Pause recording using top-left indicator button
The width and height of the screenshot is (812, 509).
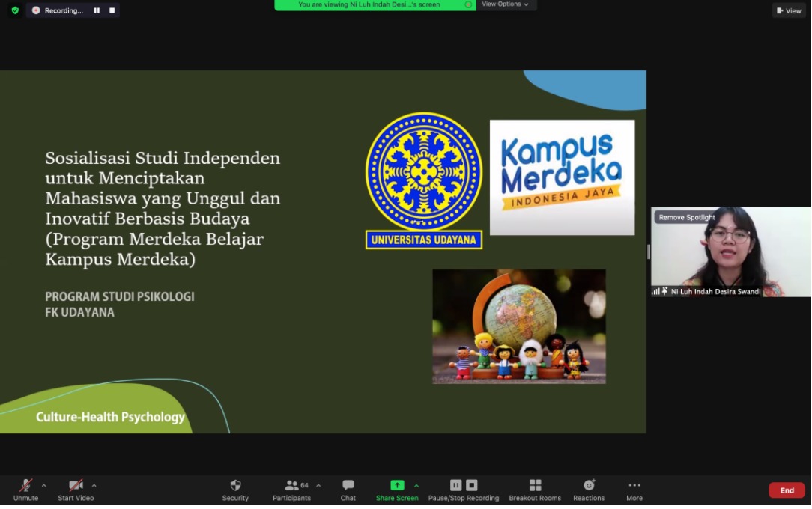coord(97,10)
